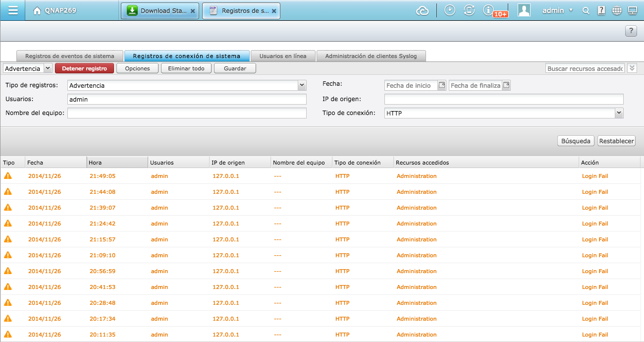Viewport: 644px width, 342px height.
Task: Collapse the advanced search panel chevron
Action: pos(632,68)
